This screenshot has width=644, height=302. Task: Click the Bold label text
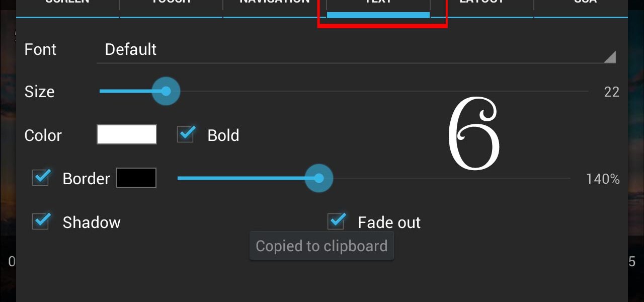coord(223,135)
